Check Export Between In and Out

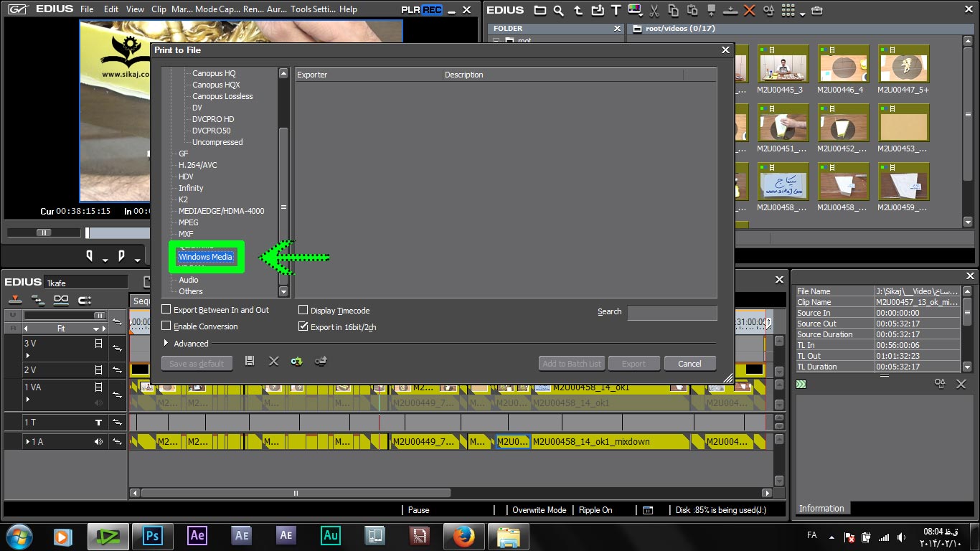(x=166, y=309)
